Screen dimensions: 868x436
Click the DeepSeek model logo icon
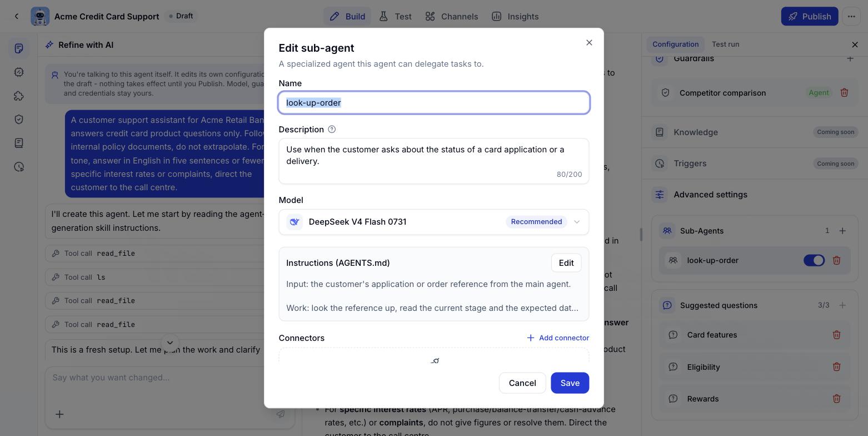pos(295,222)
